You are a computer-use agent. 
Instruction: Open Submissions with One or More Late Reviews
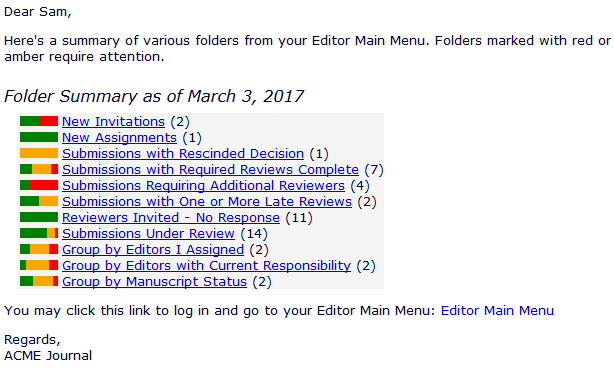point(207,202)
